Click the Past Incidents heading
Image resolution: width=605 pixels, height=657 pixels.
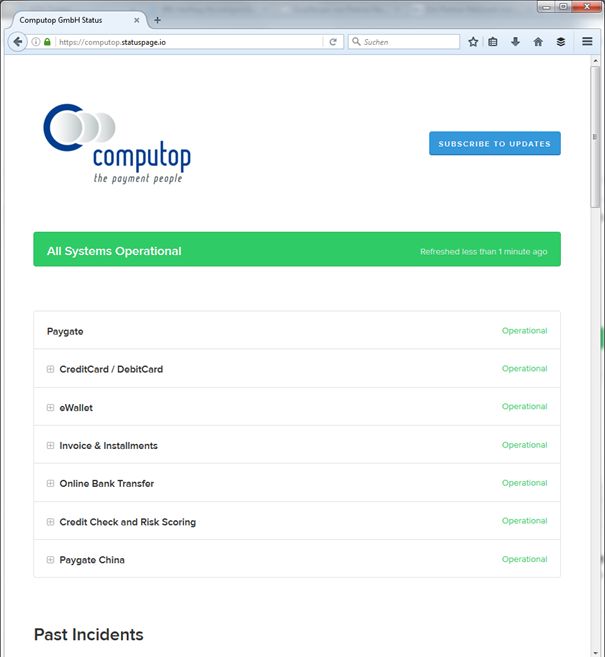(x=88, y=634)
